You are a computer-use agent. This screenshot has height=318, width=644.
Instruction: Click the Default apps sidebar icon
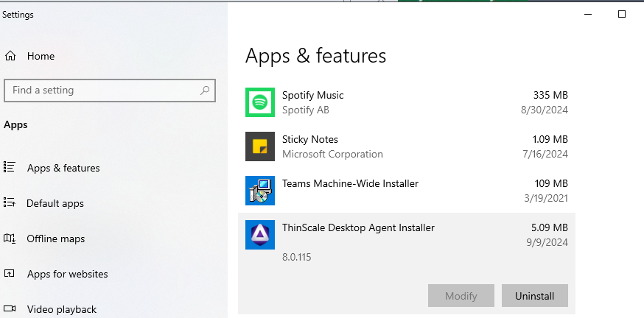point(10,202)
